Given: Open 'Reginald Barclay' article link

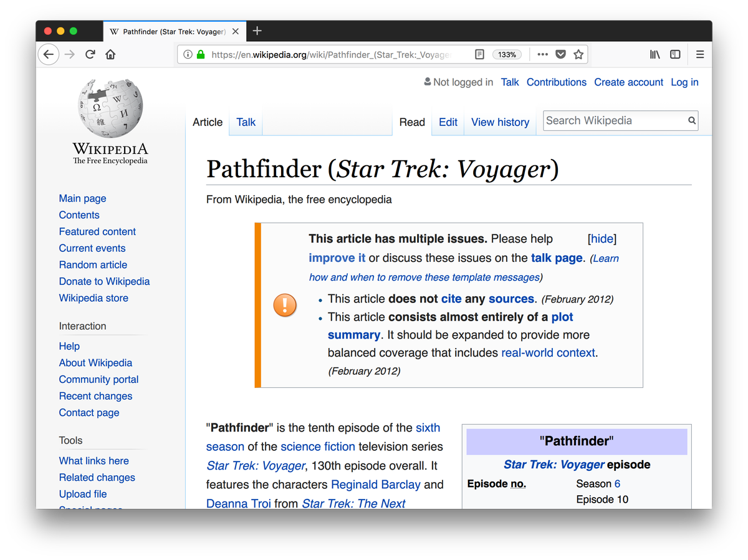Looking at the screenshot, I should pos(376,485).
